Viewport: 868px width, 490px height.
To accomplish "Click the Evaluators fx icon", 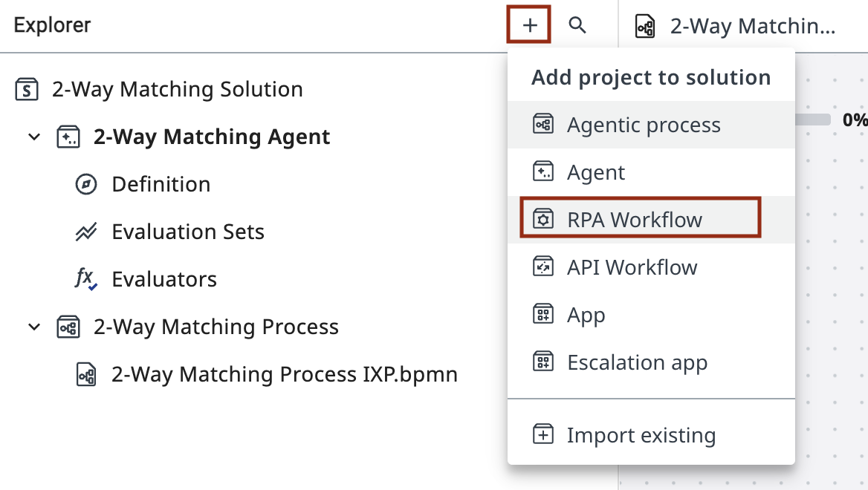I will click(x=85, y=278).
